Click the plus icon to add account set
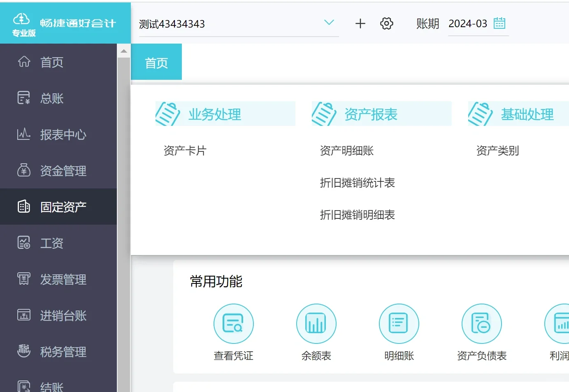Image resolution: width=569 pixels, height=392 pixels. pyautogui.click(x=360, y=23)
